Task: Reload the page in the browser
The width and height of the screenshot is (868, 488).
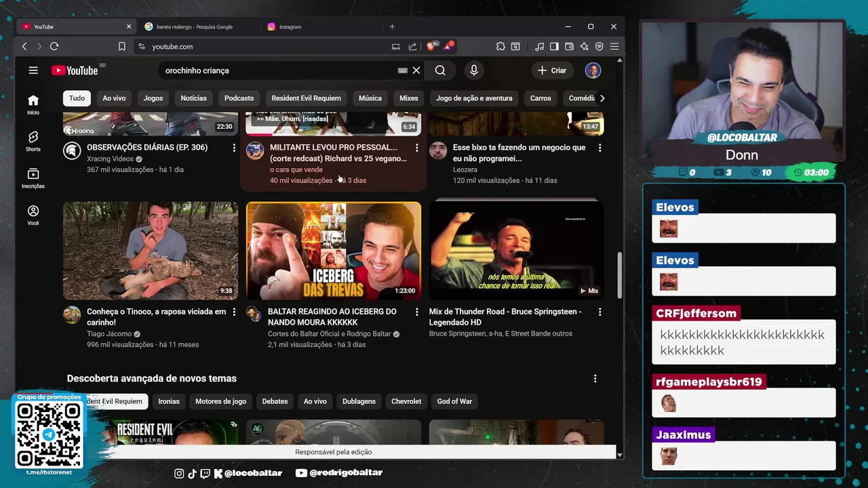Action: [x=54, y=46]
